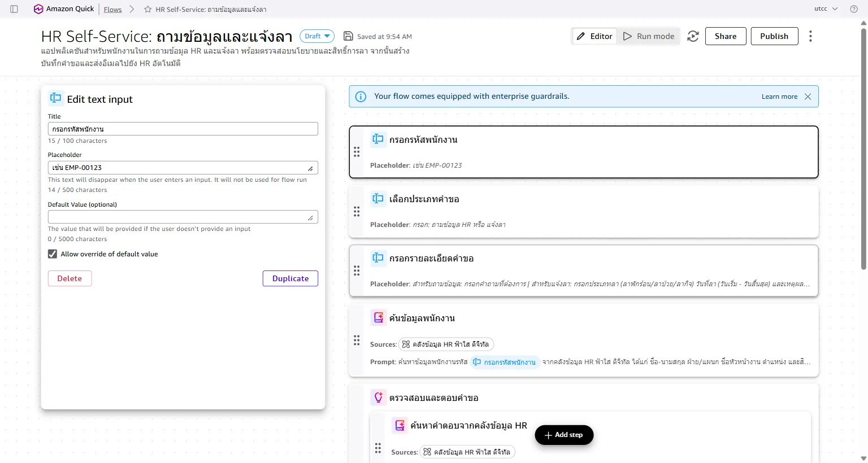
Task: Click the breadcrumb chevron after Flows
Action: [132, 9]
